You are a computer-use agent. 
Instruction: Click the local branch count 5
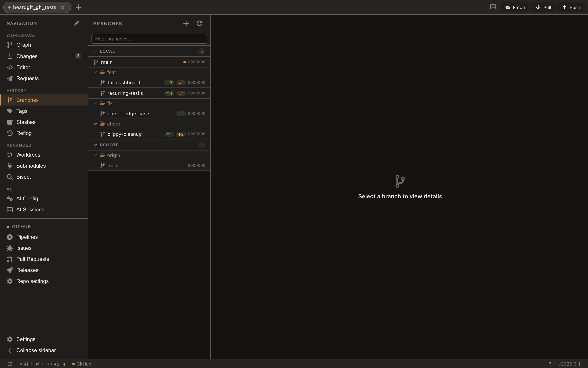[x=202, y=51]
